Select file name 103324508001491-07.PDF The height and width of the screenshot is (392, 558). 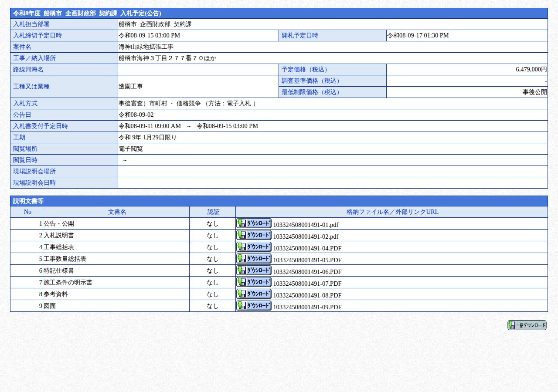coord(307,284)
